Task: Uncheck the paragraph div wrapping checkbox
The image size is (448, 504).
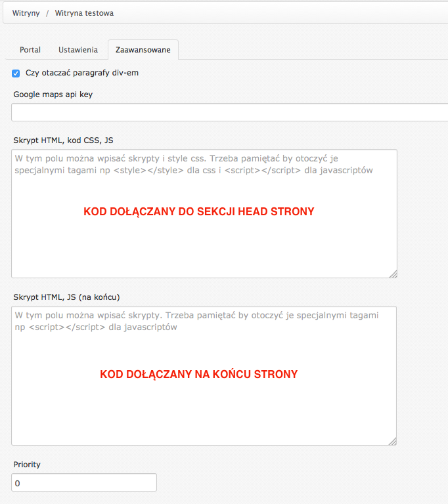Action: pos(16,73)
